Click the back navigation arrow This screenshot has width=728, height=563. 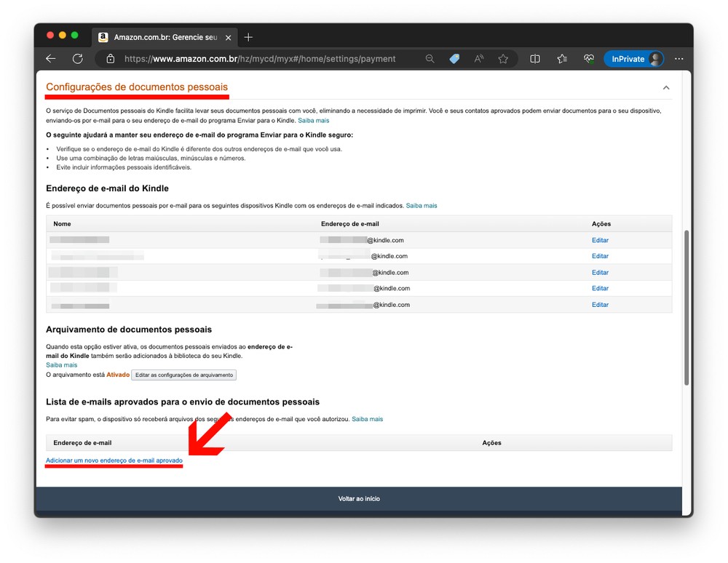click(50, 58)
